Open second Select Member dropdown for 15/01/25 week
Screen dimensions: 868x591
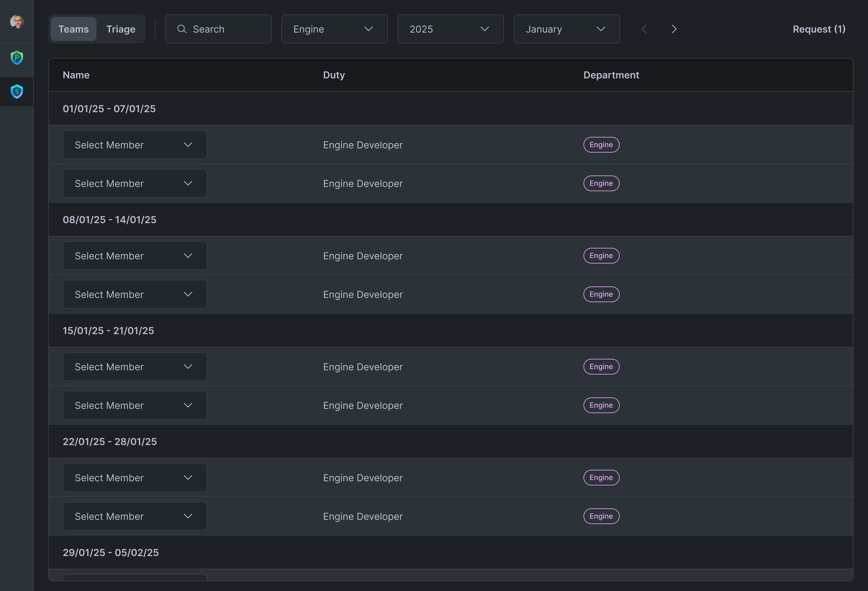click(x=135, y=405)
